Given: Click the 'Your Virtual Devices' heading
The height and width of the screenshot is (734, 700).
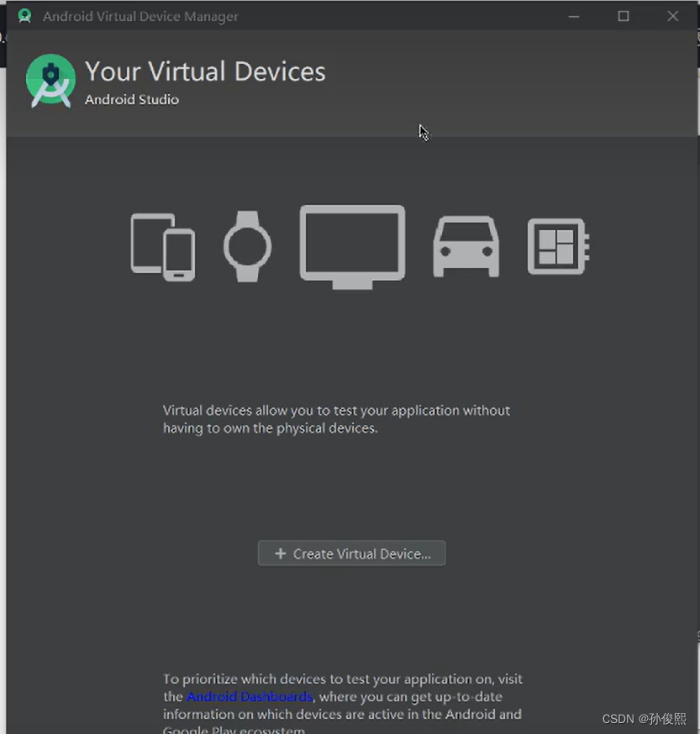Looking at the screenshot, I should point(205,71).
